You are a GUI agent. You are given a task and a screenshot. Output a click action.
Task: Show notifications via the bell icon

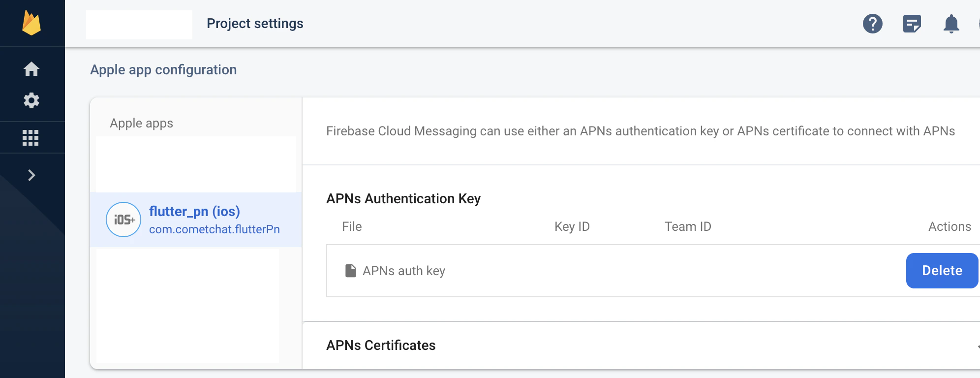coord(951,24)
